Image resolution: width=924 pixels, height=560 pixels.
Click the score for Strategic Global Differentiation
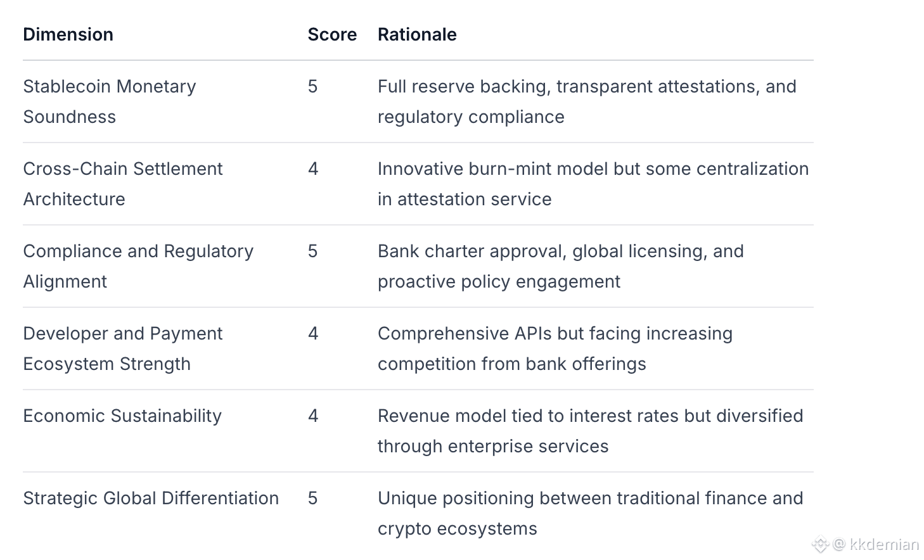[313, 498]
